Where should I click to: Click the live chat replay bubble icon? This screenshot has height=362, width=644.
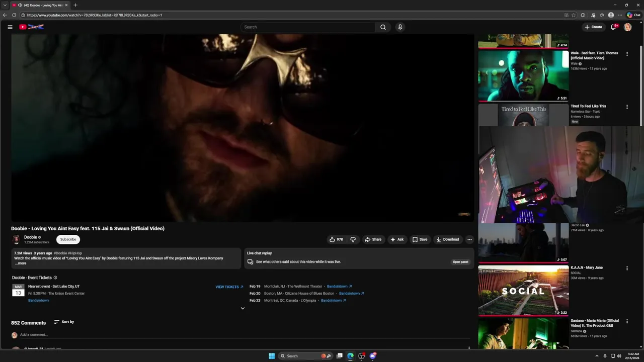click(250, 262)
